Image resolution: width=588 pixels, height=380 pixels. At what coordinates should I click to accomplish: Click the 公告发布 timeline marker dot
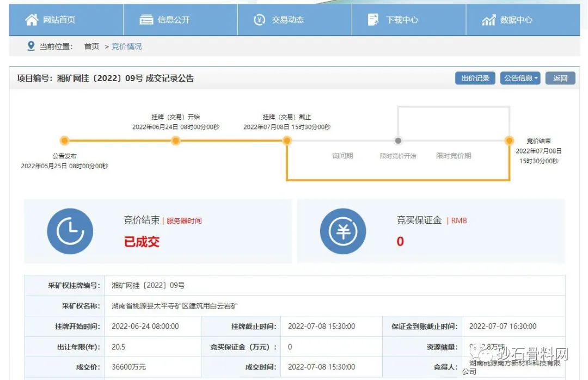pos(65,141)
